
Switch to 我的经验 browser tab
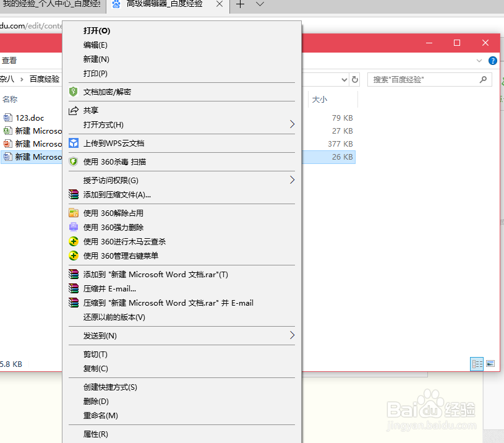click(53, 4)
